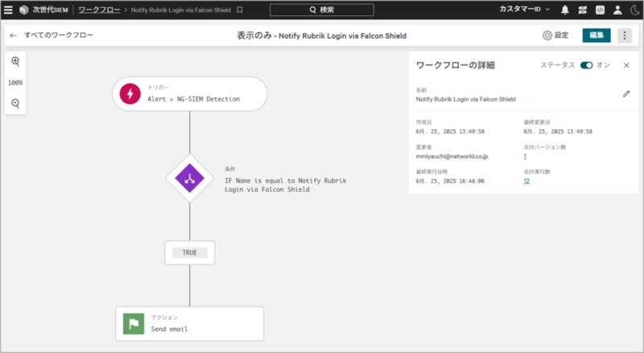Zoom out on the workflow canvas
The image size is (644, 353).
[15, 103]
